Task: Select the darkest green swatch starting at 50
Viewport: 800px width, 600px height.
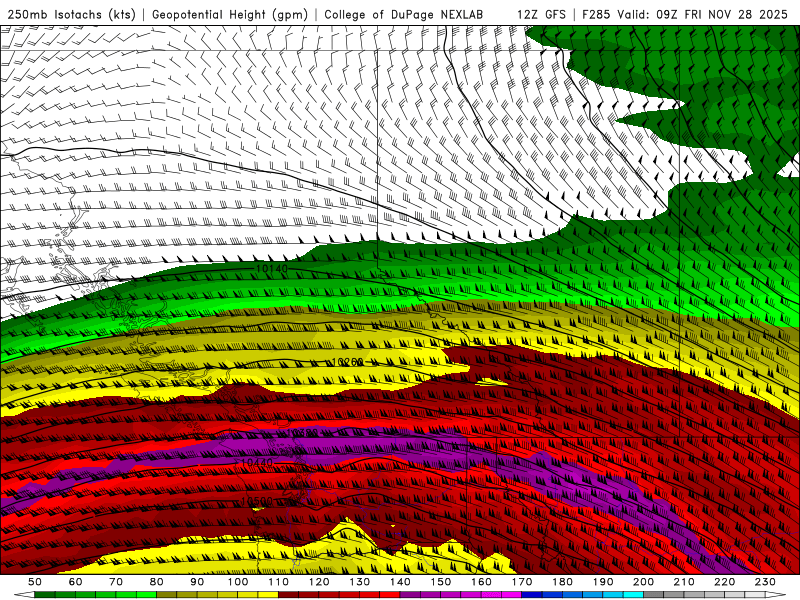Action: (x=45, y=595)
